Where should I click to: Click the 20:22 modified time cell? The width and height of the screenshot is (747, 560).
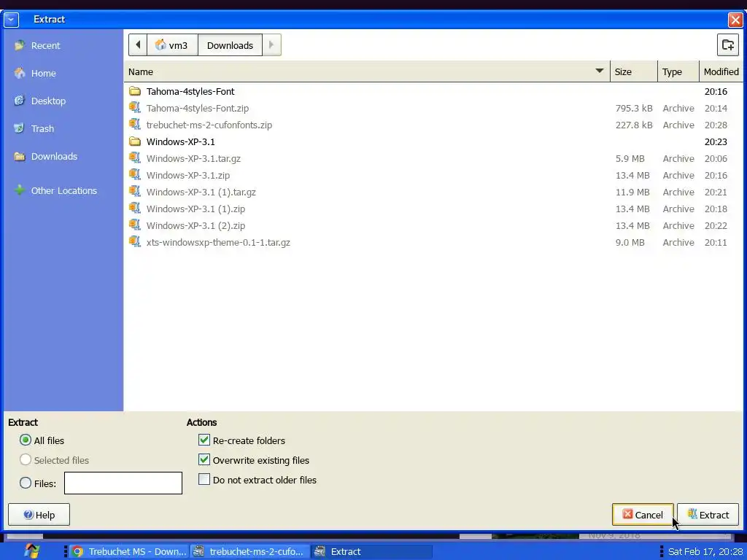[x=716, y=226]
